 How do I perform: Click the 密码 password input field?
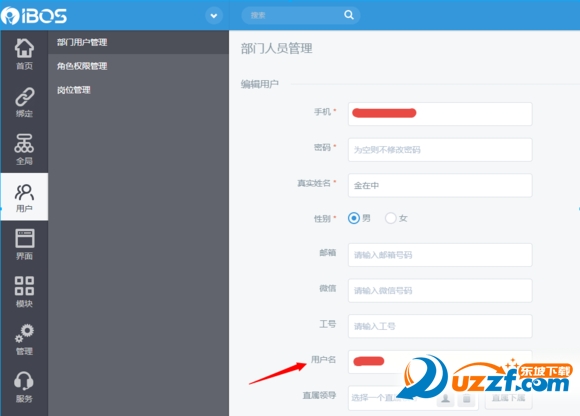tap(440, 150)
